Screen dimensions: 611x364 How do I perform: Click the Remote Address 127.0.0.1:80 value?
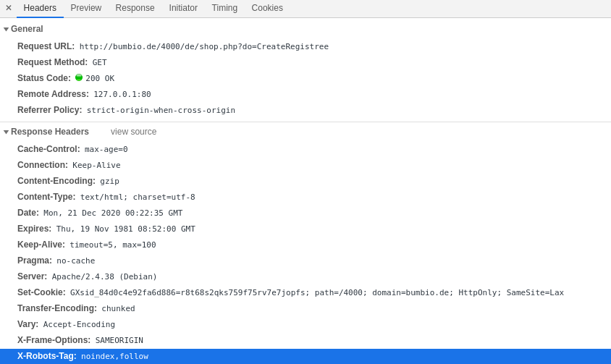click(x=122, y=94)
